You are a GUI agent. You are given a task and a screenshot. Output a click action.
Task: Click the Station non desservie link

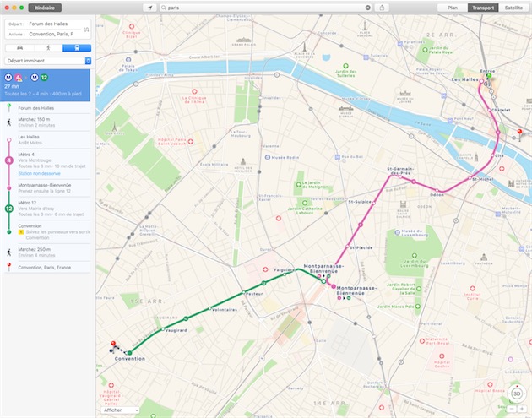pos(40,173)
